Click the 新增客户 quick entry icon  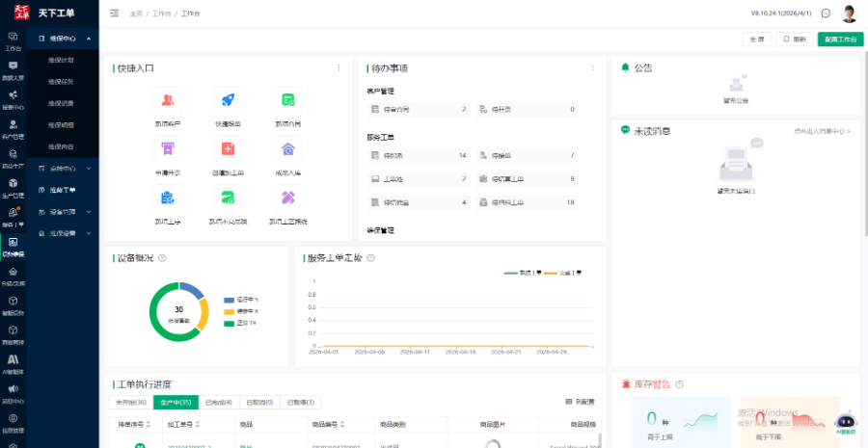(168, 100)
